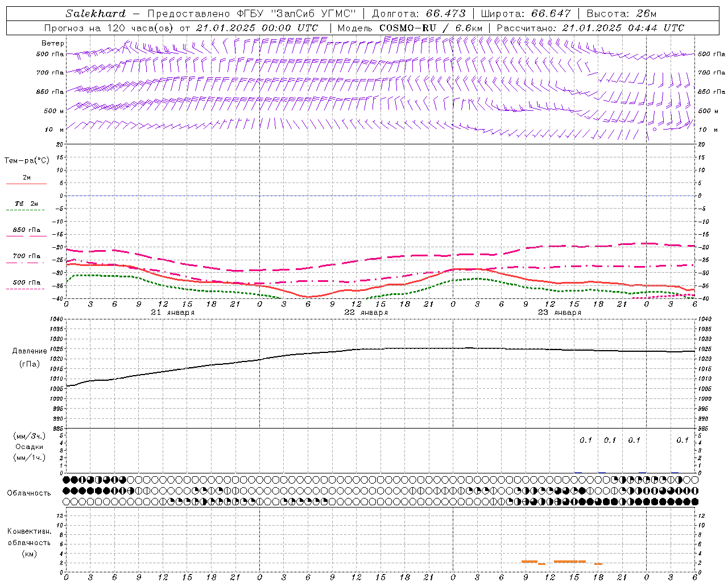Select the "500 гПа" temperature legend entry

click(26, 282)
